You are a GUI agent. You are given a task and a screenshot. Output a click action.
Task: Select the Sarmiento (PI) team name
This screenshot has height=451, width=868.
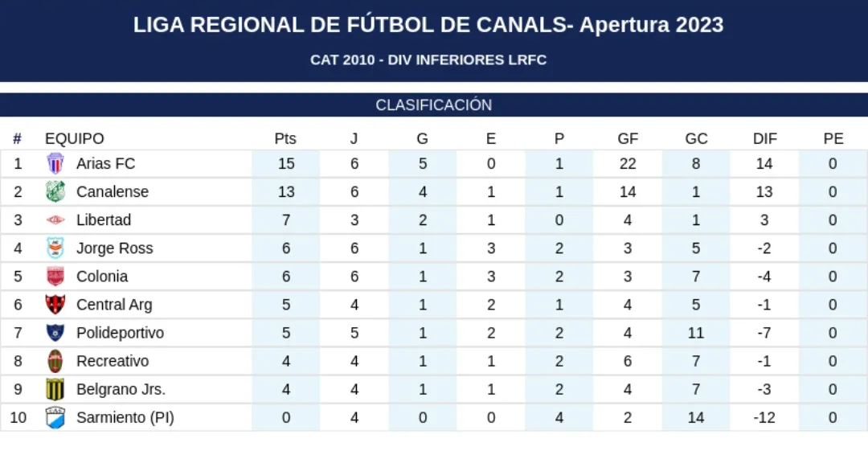click(x=125, y=417)
